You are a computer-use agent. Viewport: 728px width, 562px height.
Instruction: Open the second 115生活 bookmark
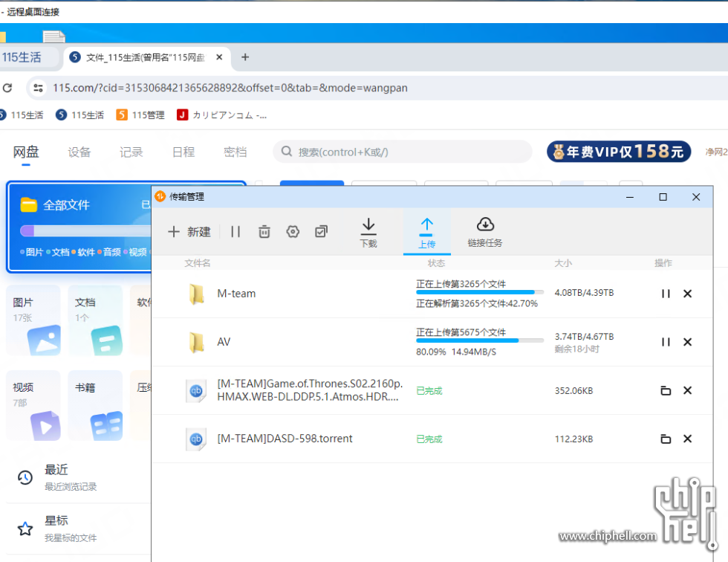[80, 114]
